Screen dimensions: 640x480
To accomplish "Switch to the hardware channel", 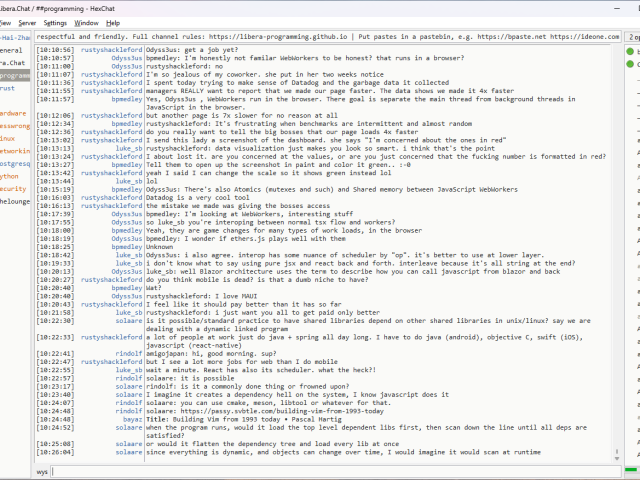I will (x=13, y=113).
